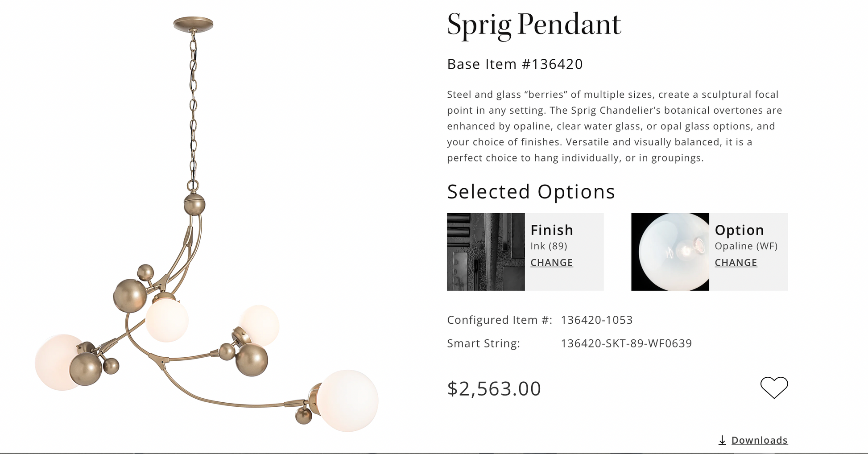
Task: Click the Finish label in options
Action: pos(552,230)
